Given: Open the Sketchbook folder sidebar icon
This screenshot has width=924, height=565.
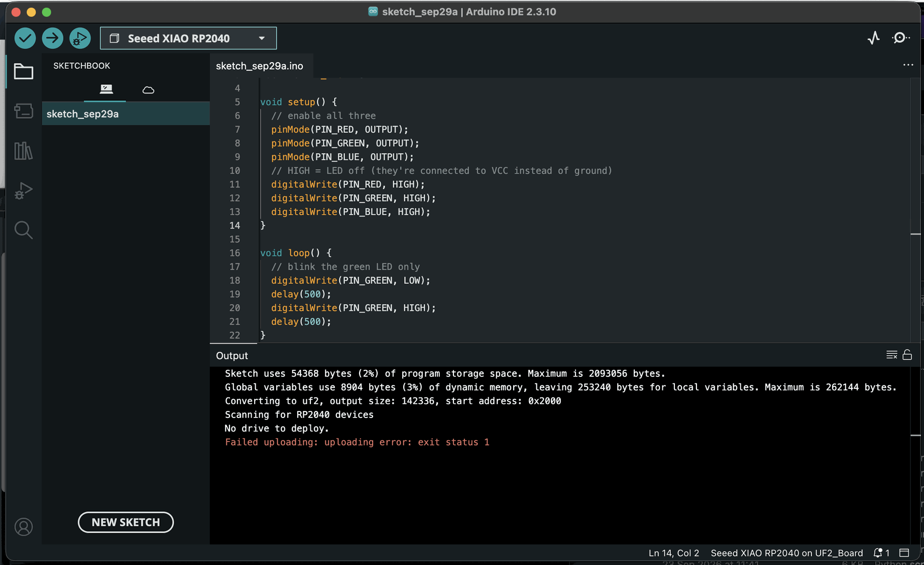Looking at the screenshot, I should coord(24,72).
